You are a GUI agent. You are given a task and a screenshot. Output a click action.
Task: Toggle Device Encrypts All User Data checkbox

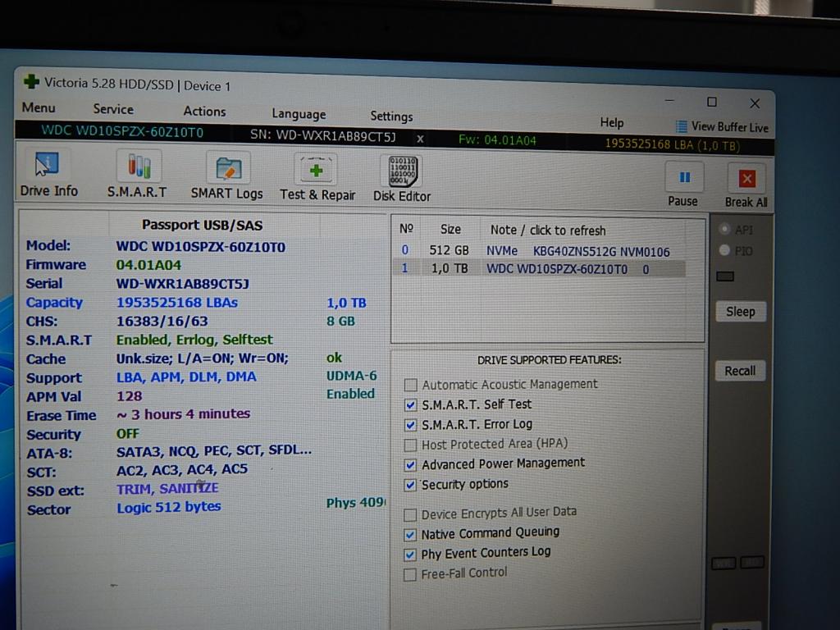[x=410, y=515]
